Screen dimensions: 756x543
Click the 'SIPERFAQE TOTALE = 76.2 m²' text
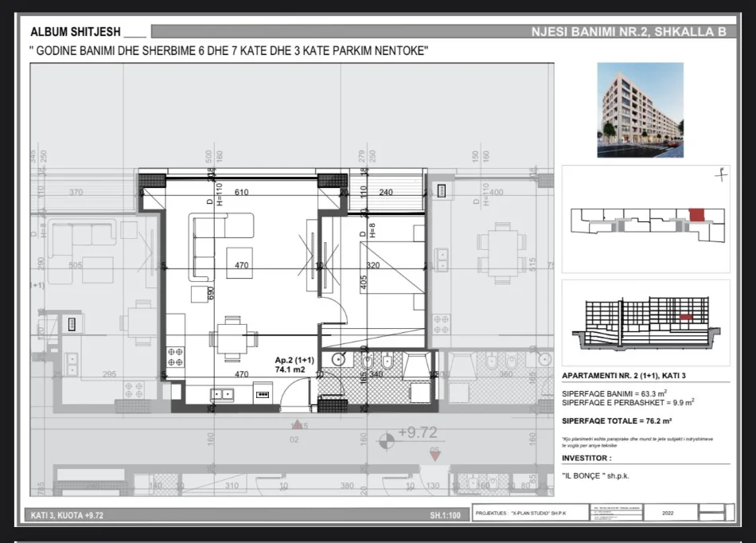[x=617, y=420]
